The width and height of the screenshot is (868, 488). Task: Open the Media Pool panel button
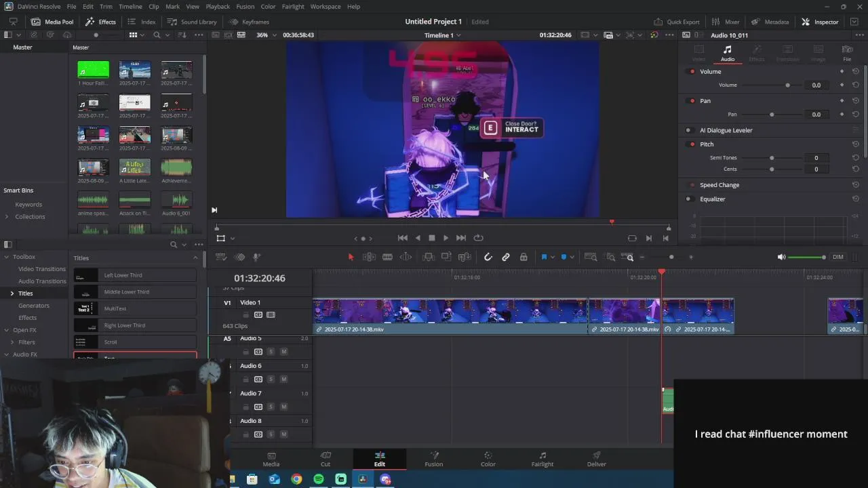coord(52,22)
